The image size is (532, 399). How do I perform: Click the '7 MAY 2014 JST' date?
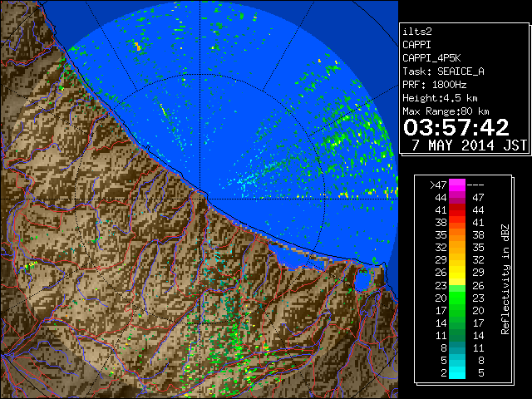(x=469, y=145)
